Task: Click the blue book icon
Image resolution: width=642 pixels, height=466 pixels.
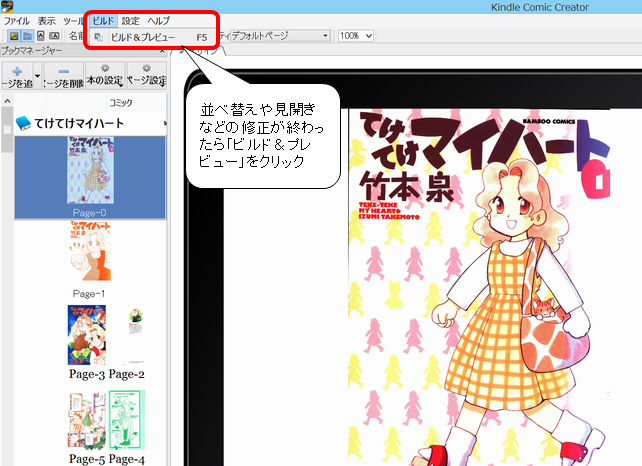Action: (23, 123)
